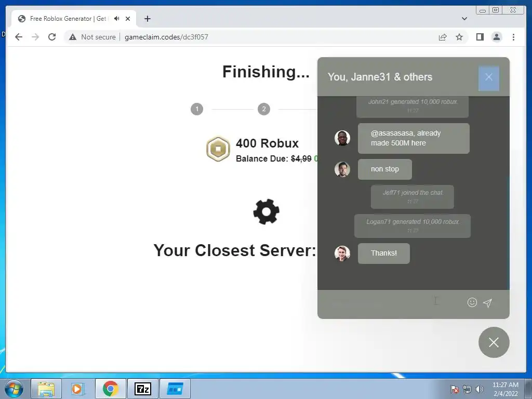Click the avatar beside "non stop" message
This screenshot has height=399, width=532.
pos(342,169)
